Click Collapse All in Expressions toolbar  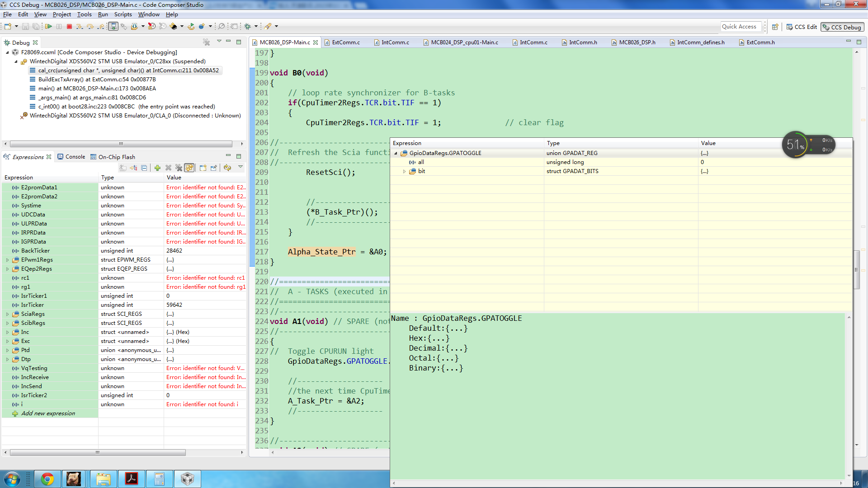coord(144,168)
